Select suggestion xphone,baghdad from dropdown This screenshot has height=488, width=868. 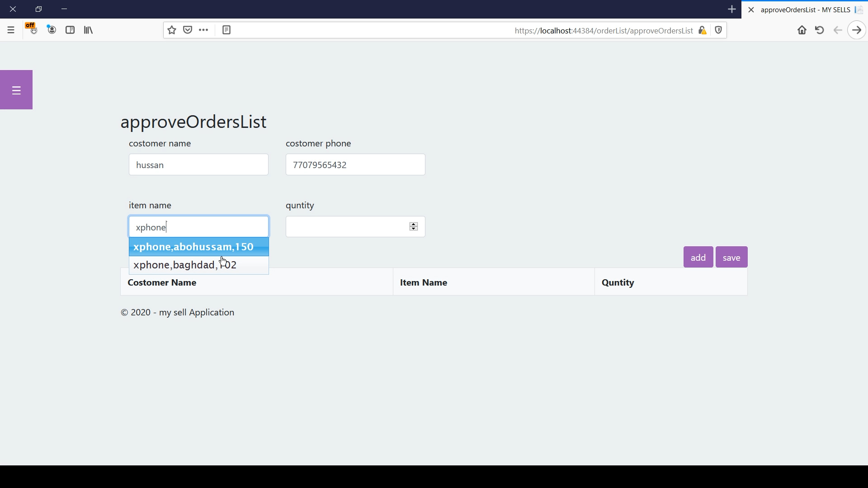(x=185, y=265)
